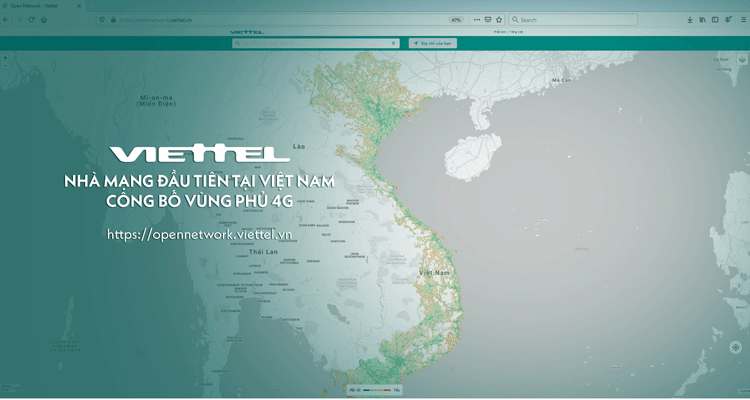
Task: Click the Thái Lan map label
Action: (x=263, y=252)
